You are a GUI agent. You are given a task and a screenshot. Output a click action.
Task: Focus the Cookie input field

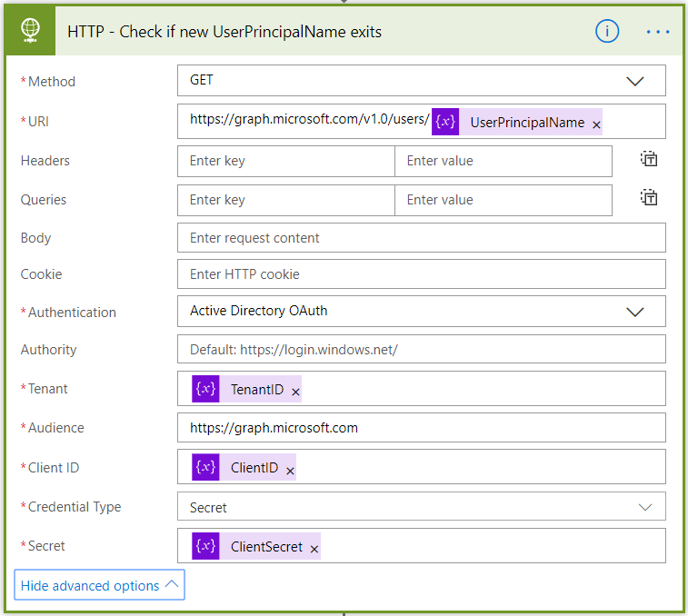[x=421, y=274]
